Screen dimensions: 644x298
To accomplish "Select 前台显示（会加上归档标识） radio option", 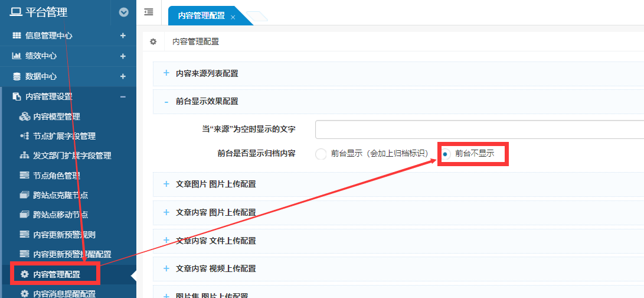I will (x=321, y=154).
